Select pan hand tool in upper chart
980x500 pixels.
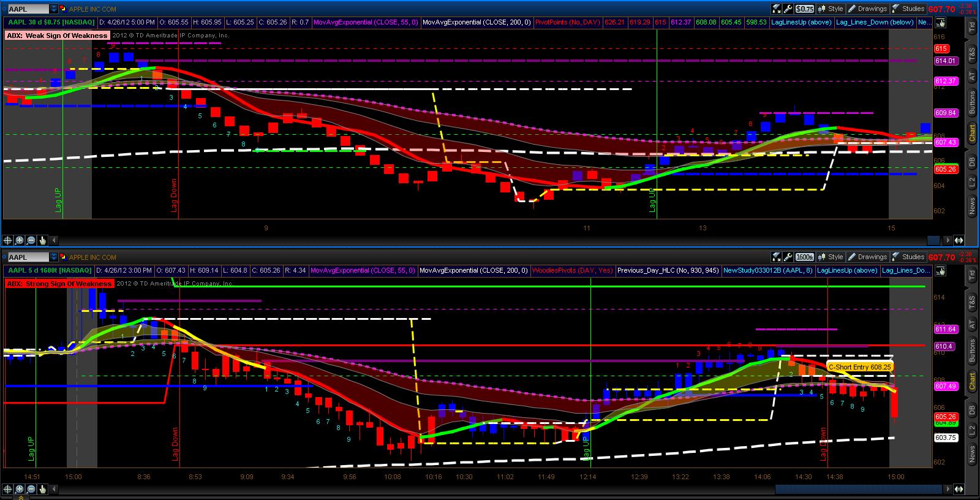pyautogui.click(x=42, y=241)
